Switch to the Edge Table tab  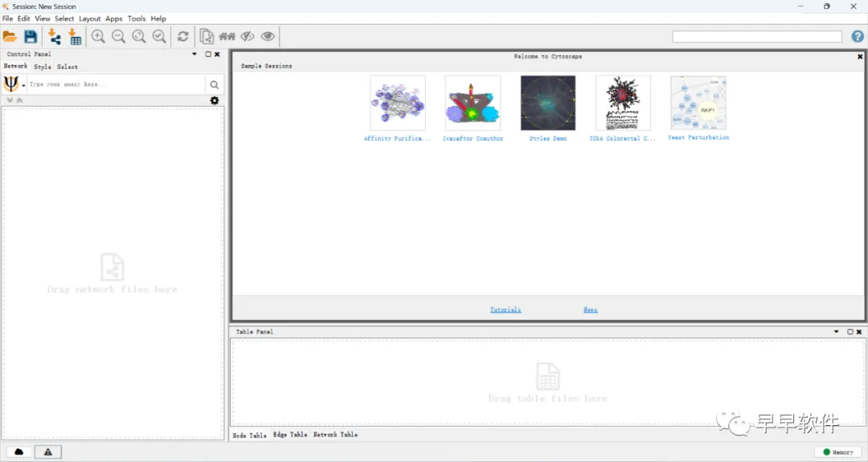[x=290, y=435]
